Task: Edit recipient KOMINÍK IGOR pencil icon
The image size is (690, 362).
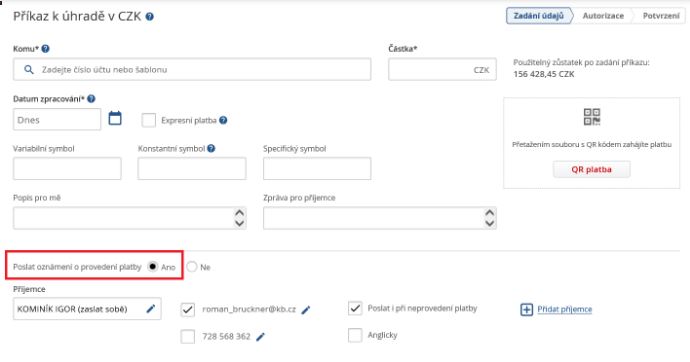Action: (150, 309)
